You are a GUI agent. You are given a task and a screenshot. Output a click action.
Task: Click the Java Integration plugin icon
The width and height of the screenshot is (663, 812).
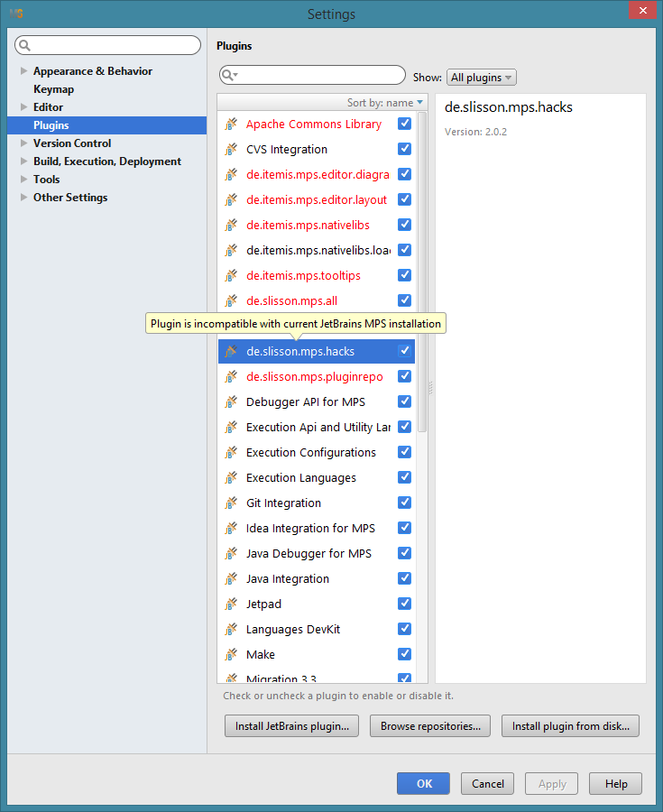click(x=231, y=579)
